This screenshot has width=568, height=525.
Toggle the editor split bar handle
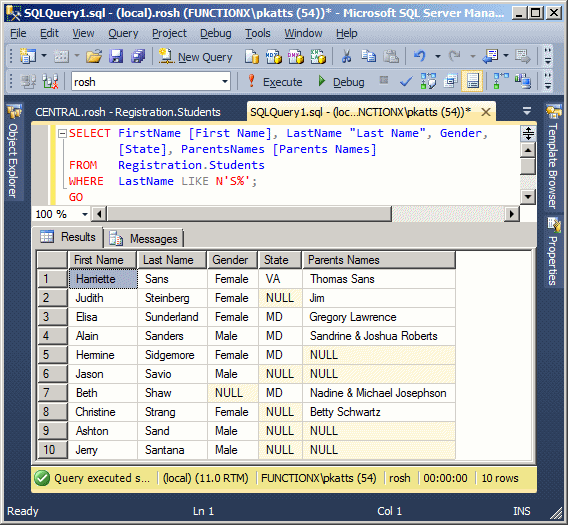coord(528,133)
